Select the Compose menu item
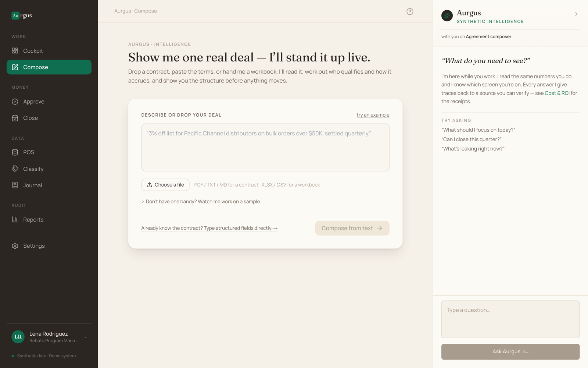 (49, 67)
